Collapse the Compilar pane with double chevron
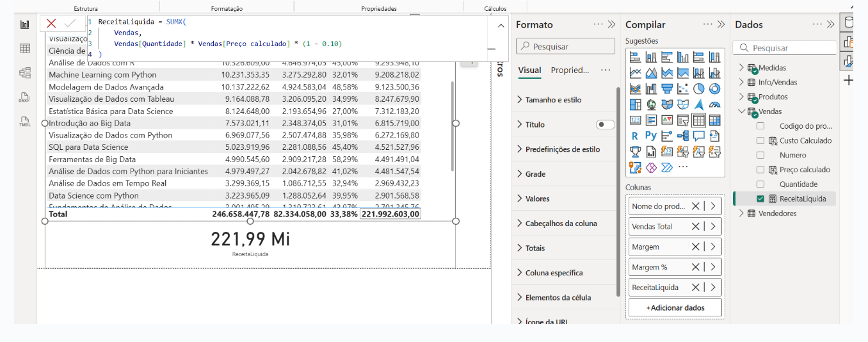The height and width of the screenshot is (342, 868). 721,24
